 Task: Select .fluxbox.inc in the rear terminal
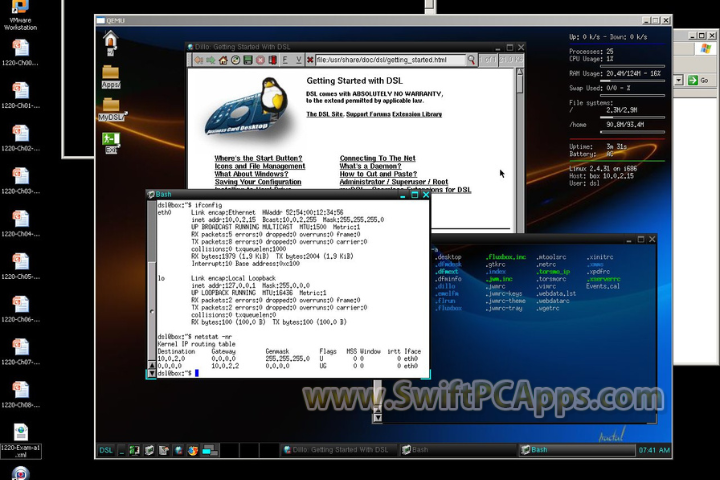[x=506, y=257]
